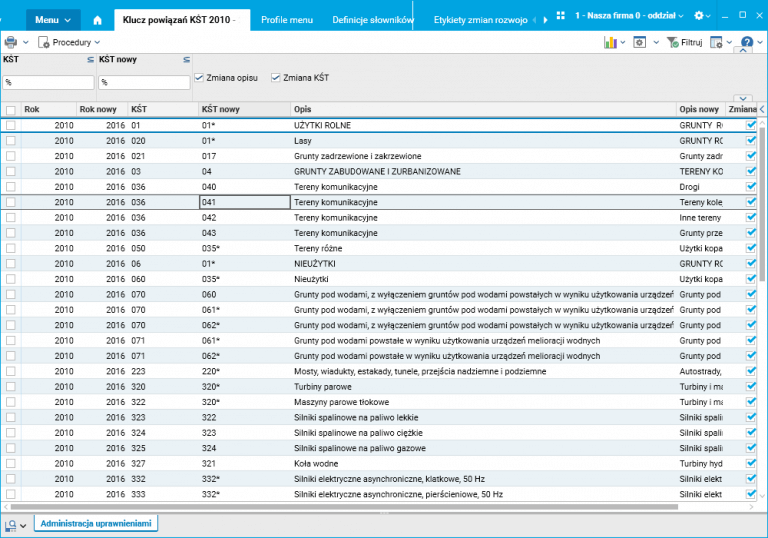Toggle the Zmiana KŚT checkbox
This screenshot has height=538, width=768.
(276, 78)
